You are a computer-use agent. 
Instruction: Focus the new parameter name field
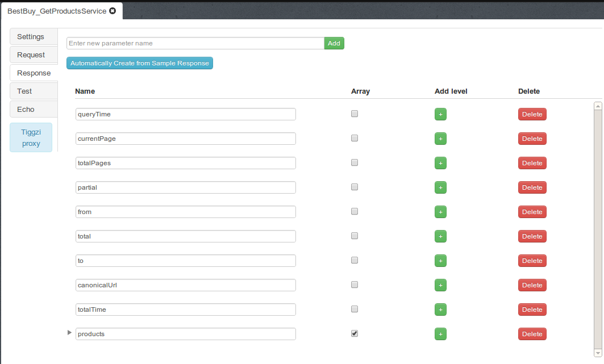tap(195, 43)
